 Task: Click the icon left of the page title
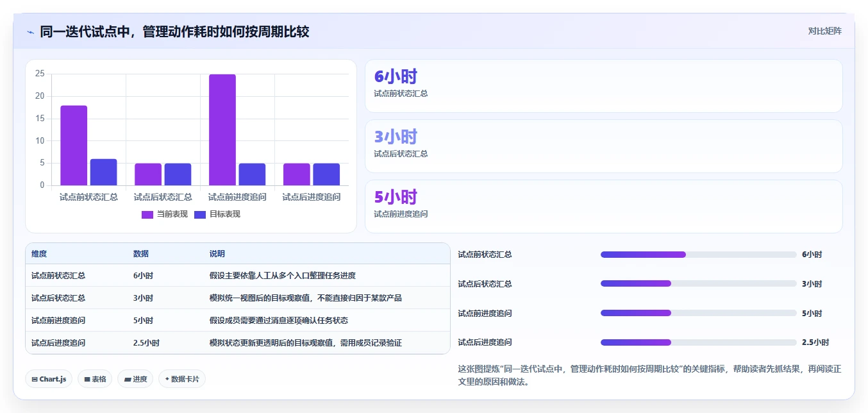(30, 32)
